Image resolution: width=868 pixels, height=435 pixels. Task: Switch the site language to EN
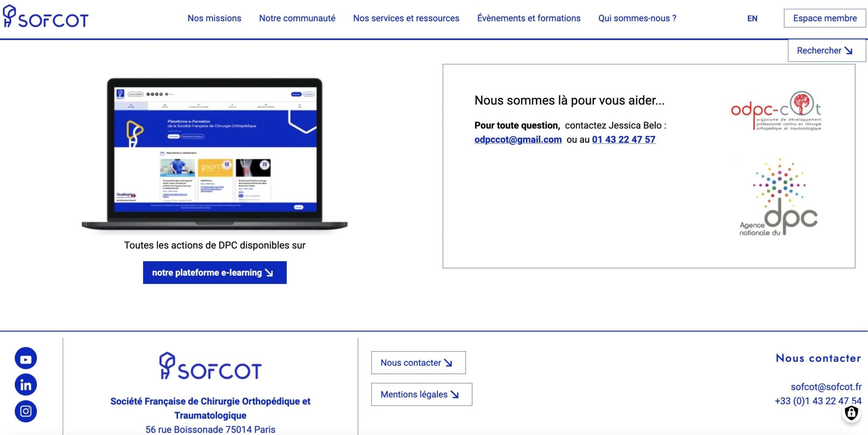(x=753, y=18)
